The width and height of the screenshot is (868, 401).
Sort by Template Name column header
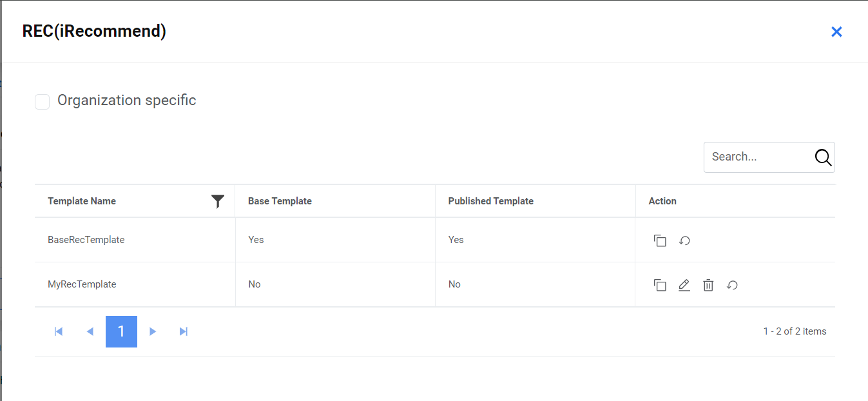[x=82, y=201]
